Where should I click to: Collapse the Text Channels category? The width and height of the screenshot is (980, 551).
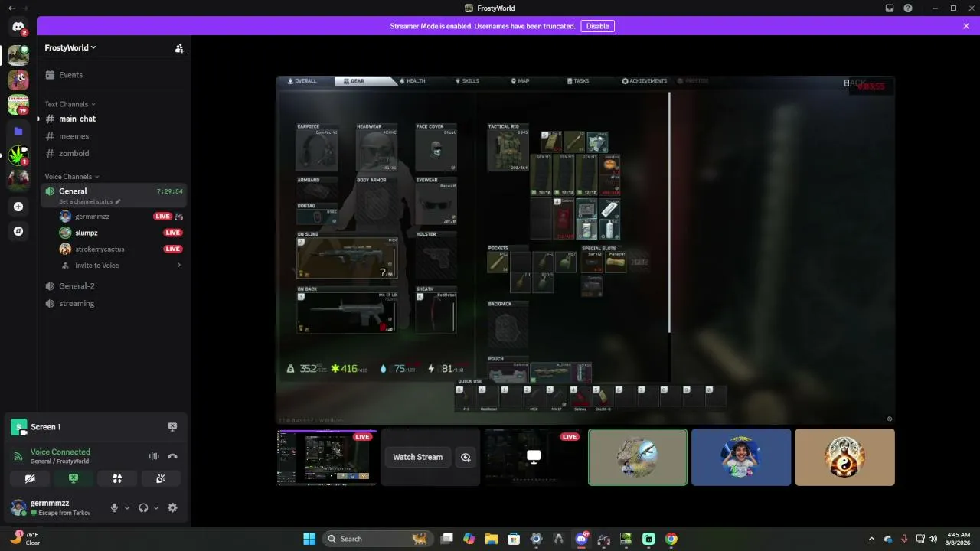(70, 104)
